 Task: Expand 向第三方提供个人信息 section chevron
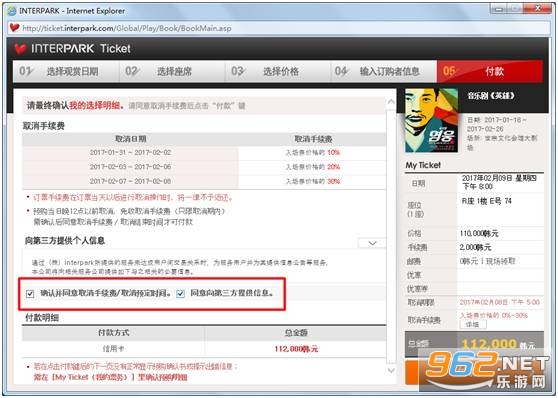[x=372, y=243]
